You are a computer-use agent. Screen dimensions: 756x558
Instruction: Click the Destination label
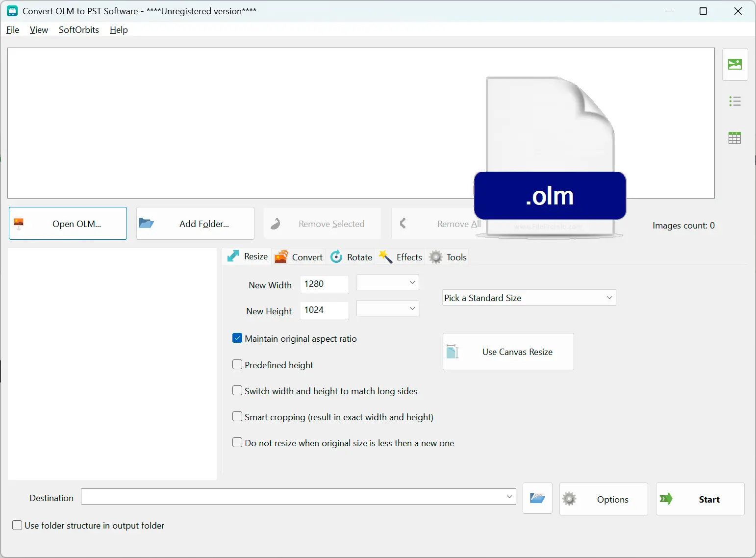point(51,498)
